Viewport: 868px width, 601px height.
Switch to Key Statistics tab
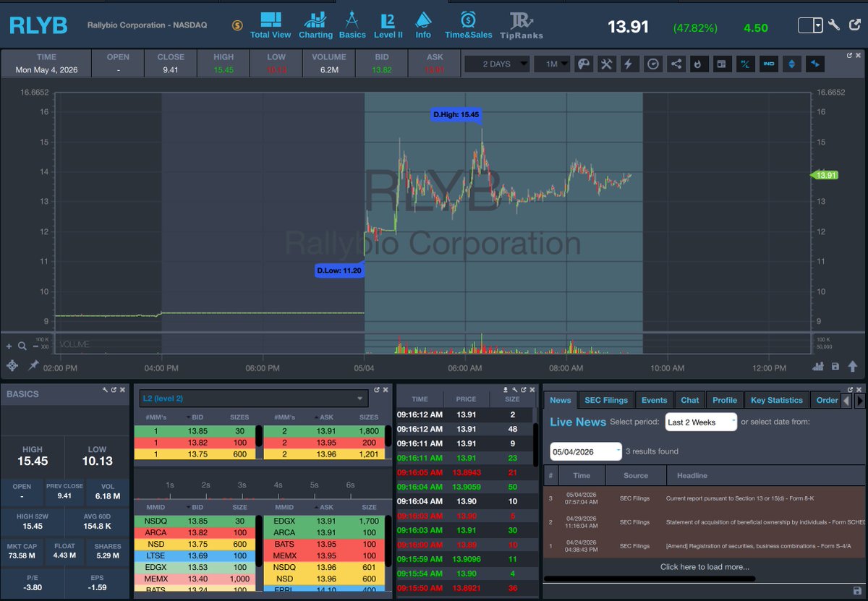pos(777,400)
